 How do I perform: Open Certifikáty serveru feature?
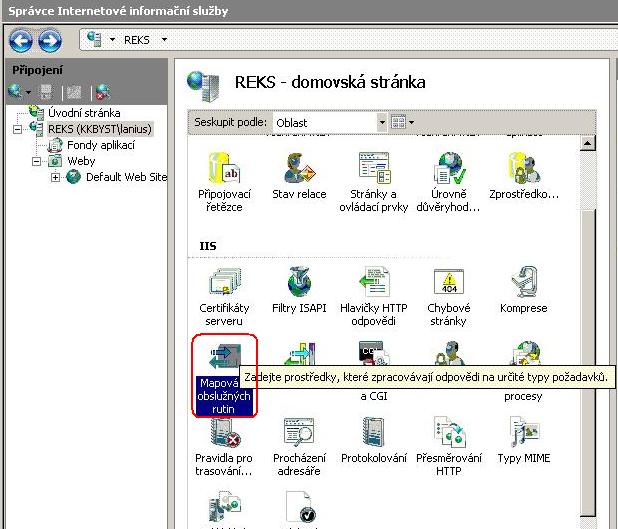click(224, 297)
